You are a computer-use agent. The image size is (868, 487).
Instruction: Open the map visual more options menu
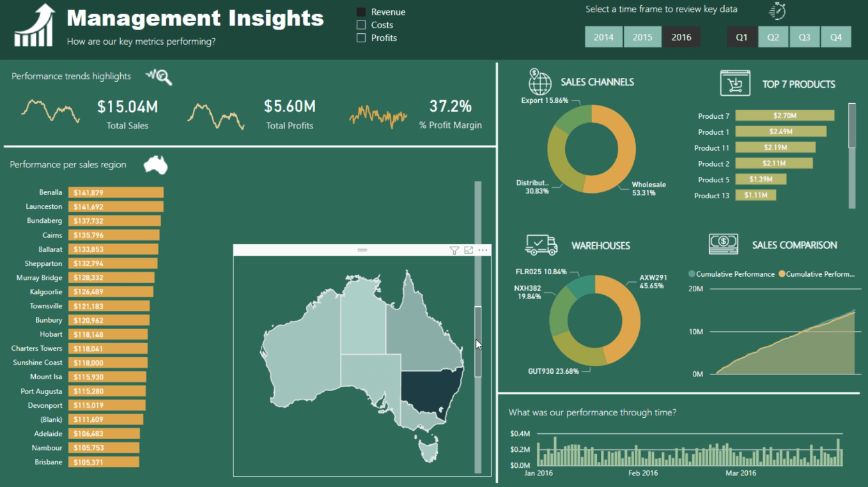click(x=483, y=251)
